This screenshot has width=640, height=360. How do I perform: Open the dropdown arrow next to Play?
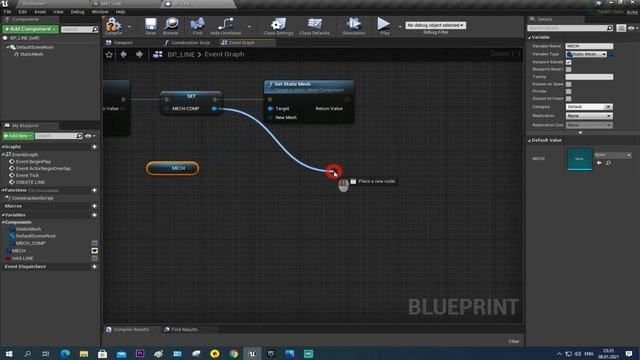(400, 27)
